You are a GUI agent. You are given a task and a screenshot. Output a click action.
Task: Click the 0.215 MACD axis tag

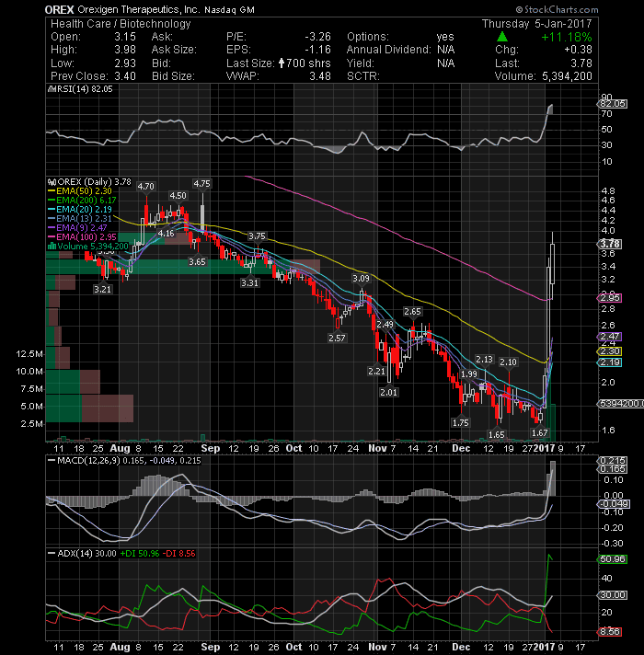612,461
